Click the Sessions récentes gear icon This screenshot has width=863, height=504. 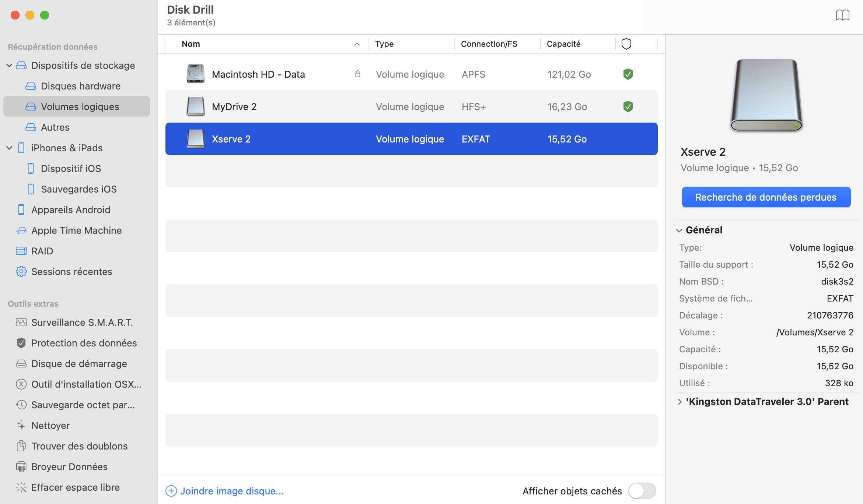(21, 272)
